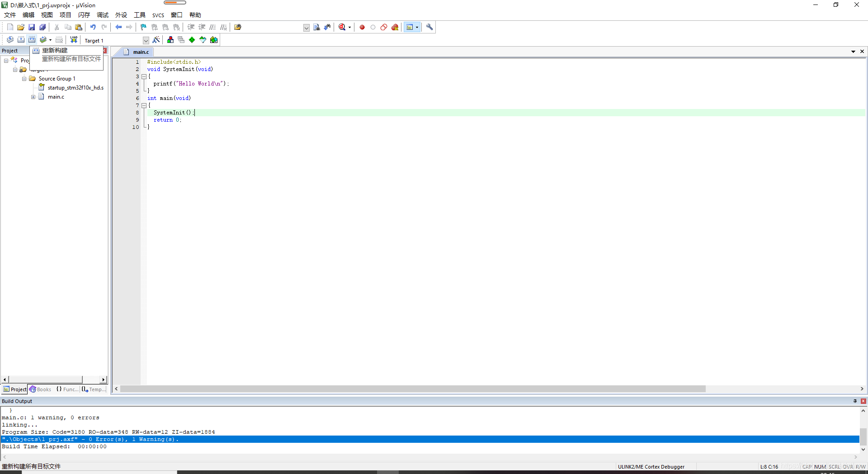Open Options for Target magic wand
The width and height of the screenshot is (868, 474).
[x=156, y=40]
